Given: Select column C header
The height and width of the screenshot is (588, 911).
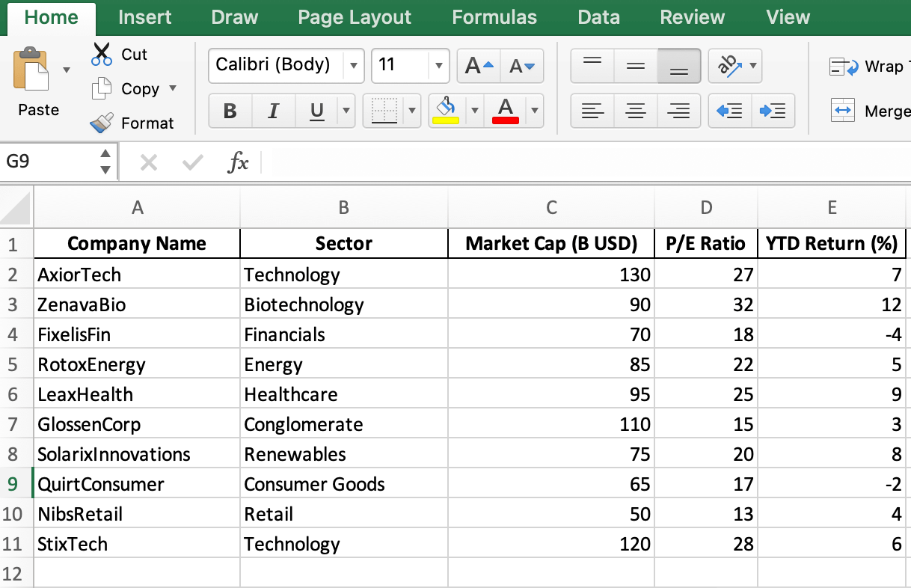Looking at the screenshot, I should point(551,208).
